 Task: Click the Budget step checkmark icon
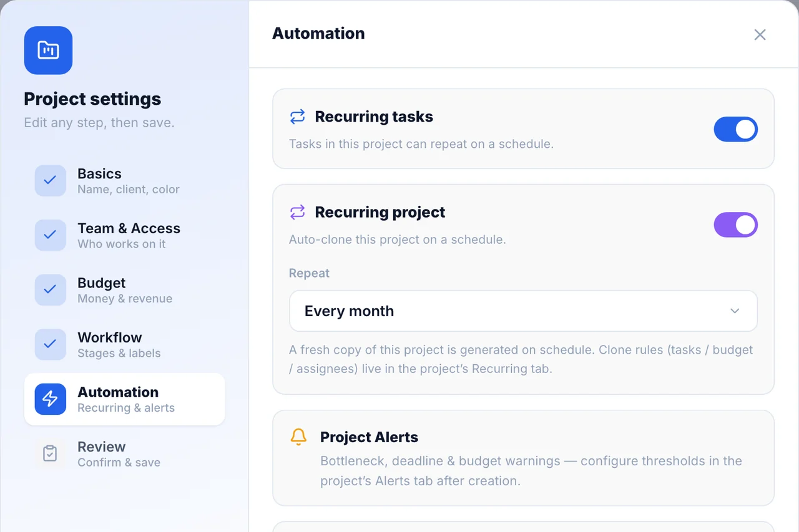[50, 290]
